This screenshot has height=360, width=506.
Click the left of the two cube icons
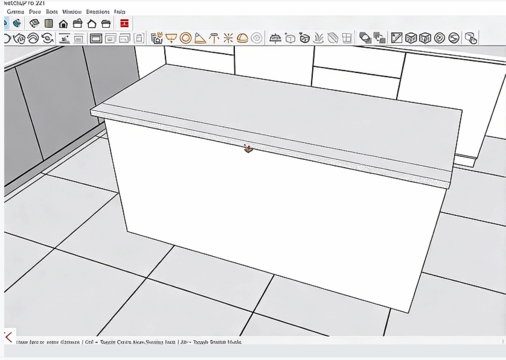pyautogui.click(x=411, y=38)
